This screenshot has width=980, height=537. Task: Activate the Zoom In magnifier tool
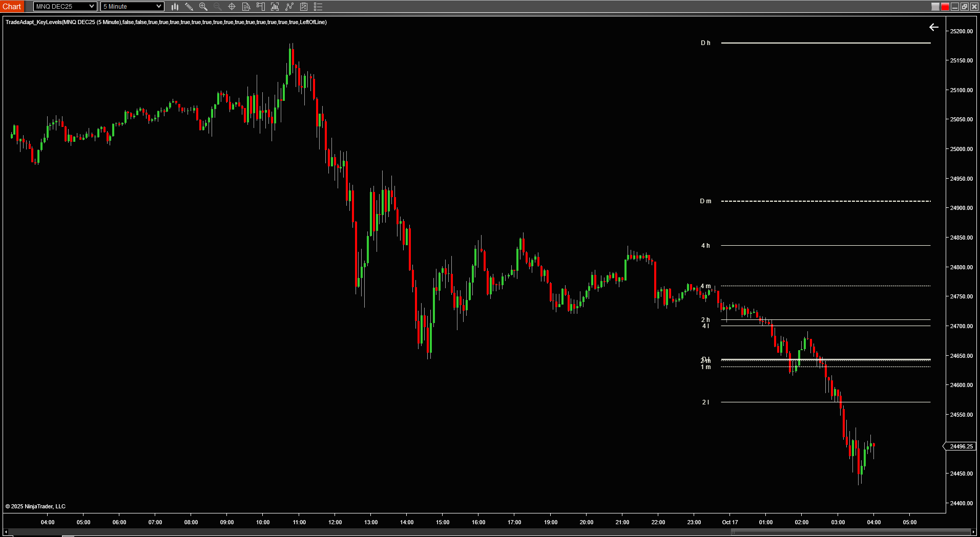point(203,7)
